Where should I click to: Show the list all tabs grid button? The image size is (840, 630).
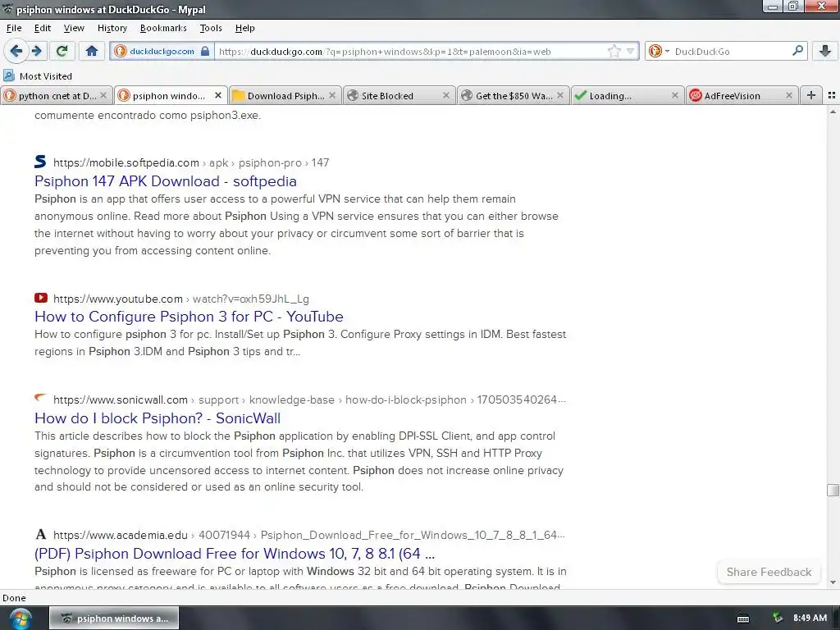tap(832, 95)
